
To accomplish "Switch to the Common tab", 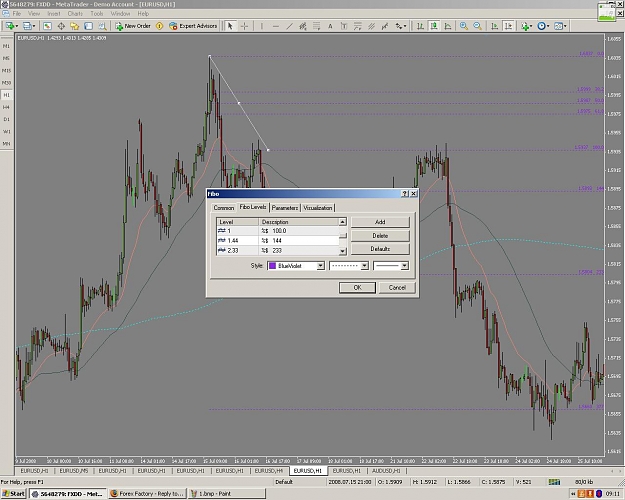I will click(x=224, y=208).
